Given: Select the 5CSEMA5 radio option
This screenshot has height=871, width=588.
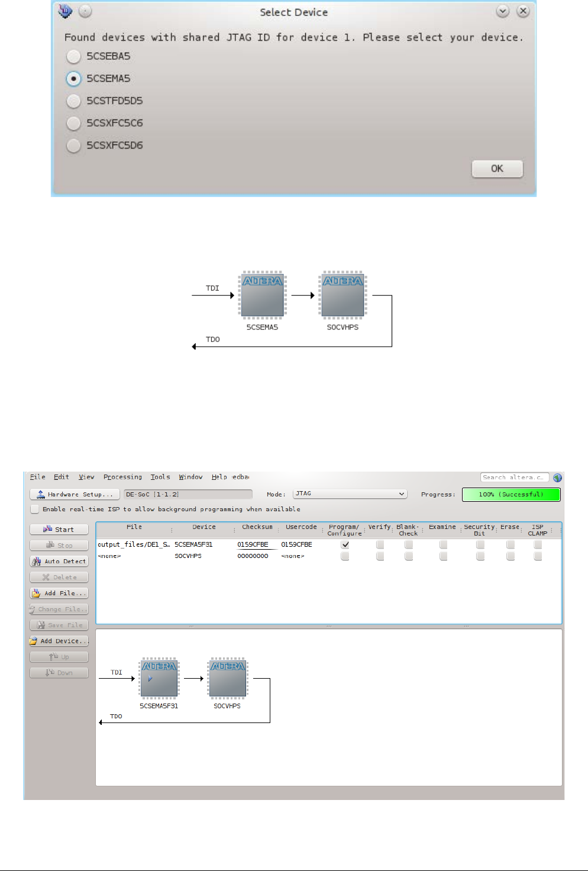Looking at the screenshot, I should pyautogui.click(x=73, y=79).
